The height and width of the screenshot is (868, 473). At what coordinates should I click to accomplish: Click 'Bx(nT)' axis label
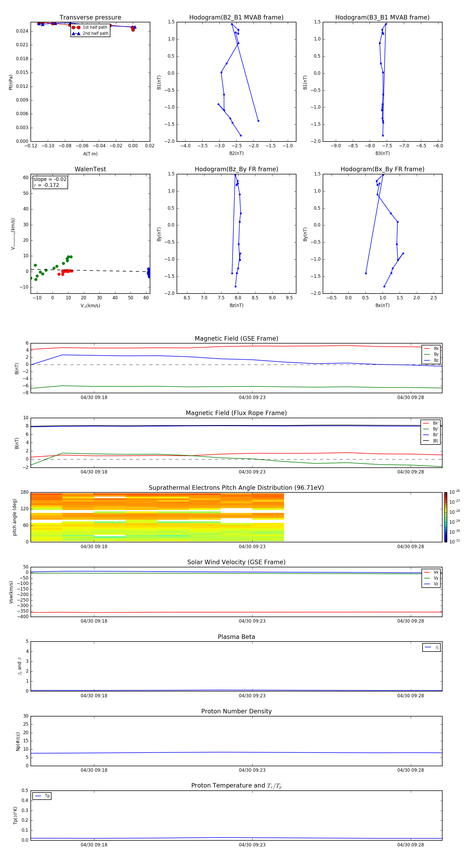[x=382, y=305]
